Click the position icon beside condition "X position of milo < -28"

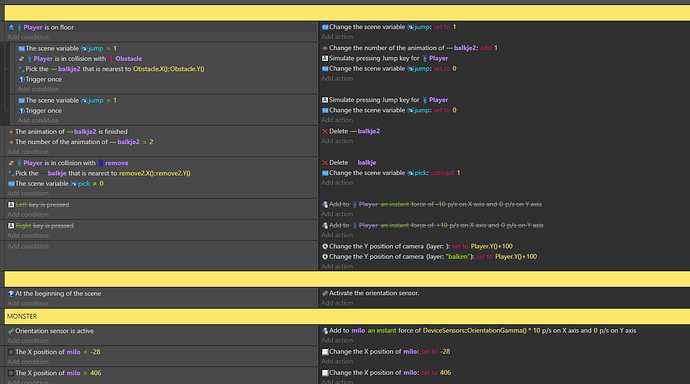point(11,352)
